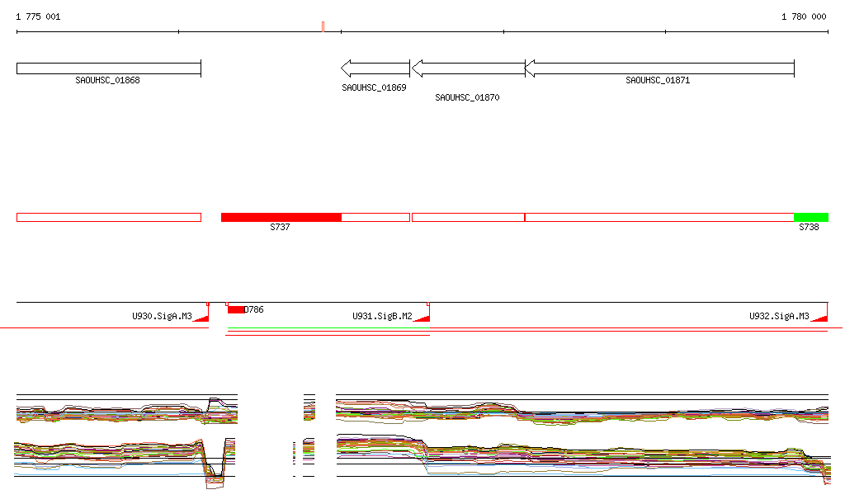Click the 1 780 000 coordinate label
This screenshot has width=845, height=504.
804,16
